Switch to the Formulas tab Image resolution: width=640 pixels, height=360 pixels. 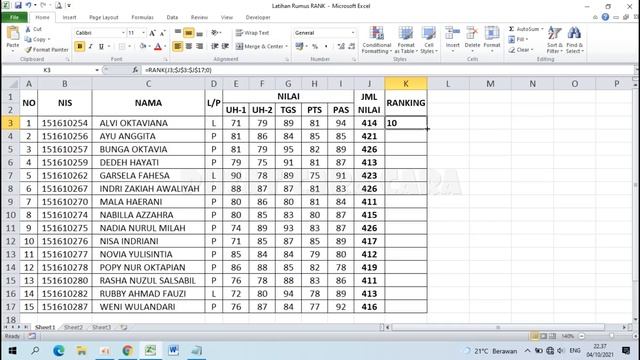142,18
